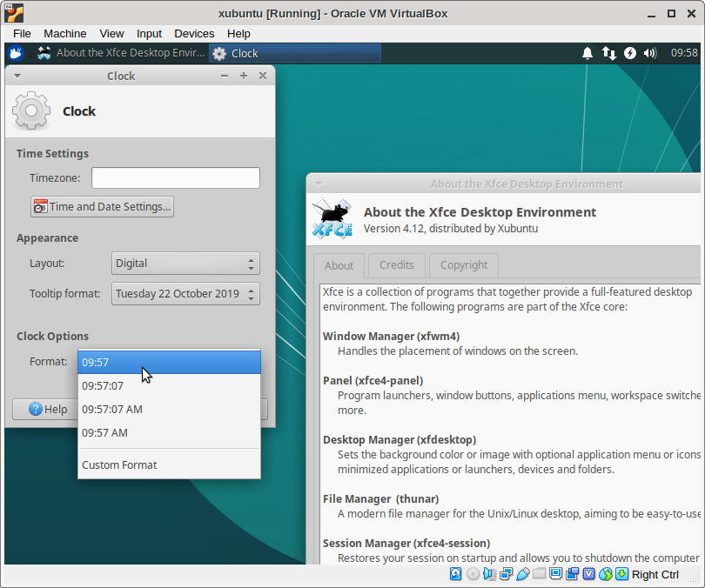Open the volume speaker icon in the panel
This screenshot has height=588, width=705.
650,53
